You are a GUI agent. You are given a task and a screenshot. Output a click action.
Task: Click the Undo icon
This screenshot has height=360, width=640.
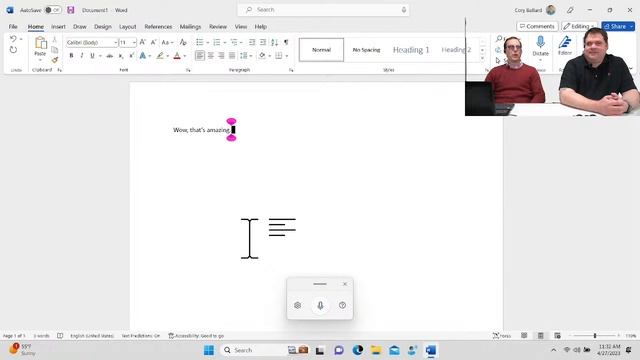(x=13, y=39)
